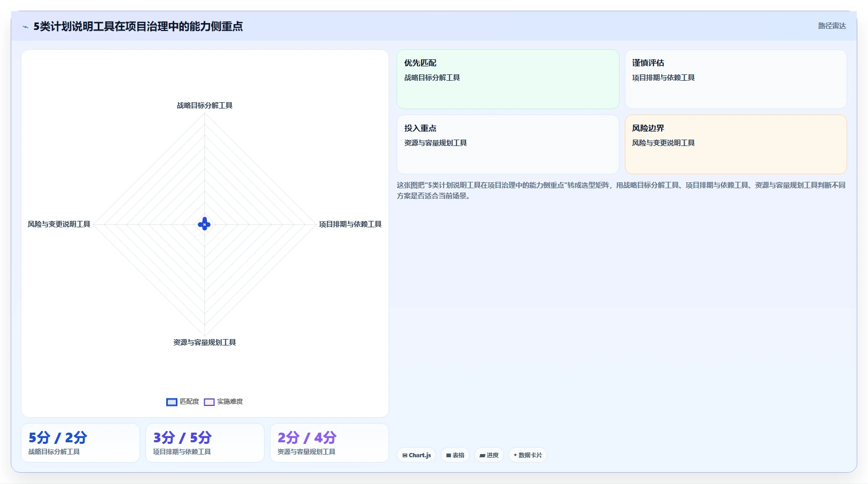Image resolution: width=868 pixels, height=484 pixels.
Task: Select the 2分 / 4分 score card
Action: [329, 443]
